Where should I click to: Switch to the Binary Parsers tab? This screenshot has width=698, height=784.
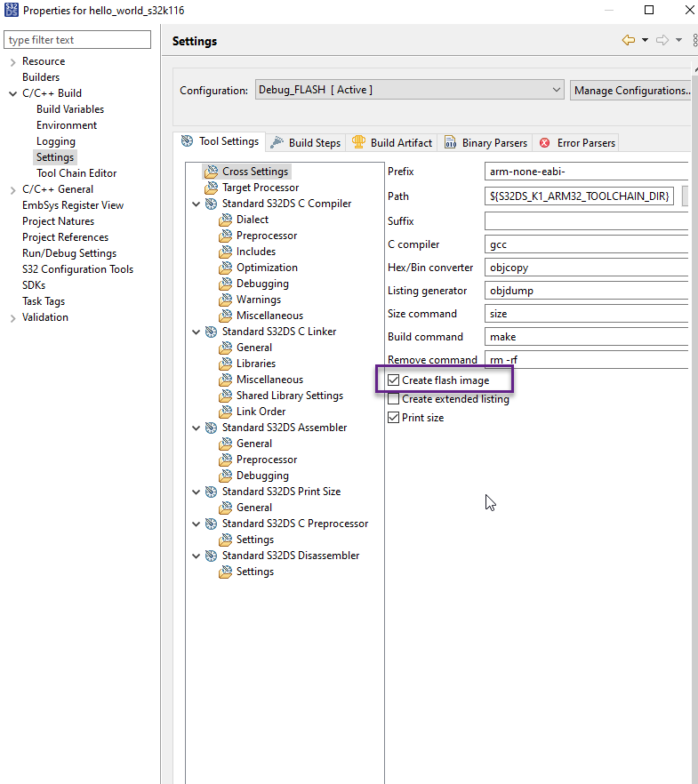485,142
